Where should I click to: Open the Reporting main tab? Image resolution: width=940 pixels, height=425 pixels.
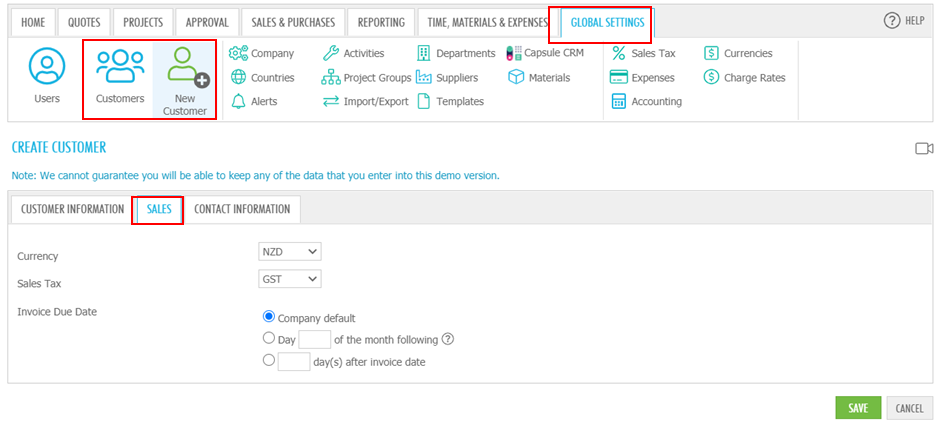click(x=381, y=22)
